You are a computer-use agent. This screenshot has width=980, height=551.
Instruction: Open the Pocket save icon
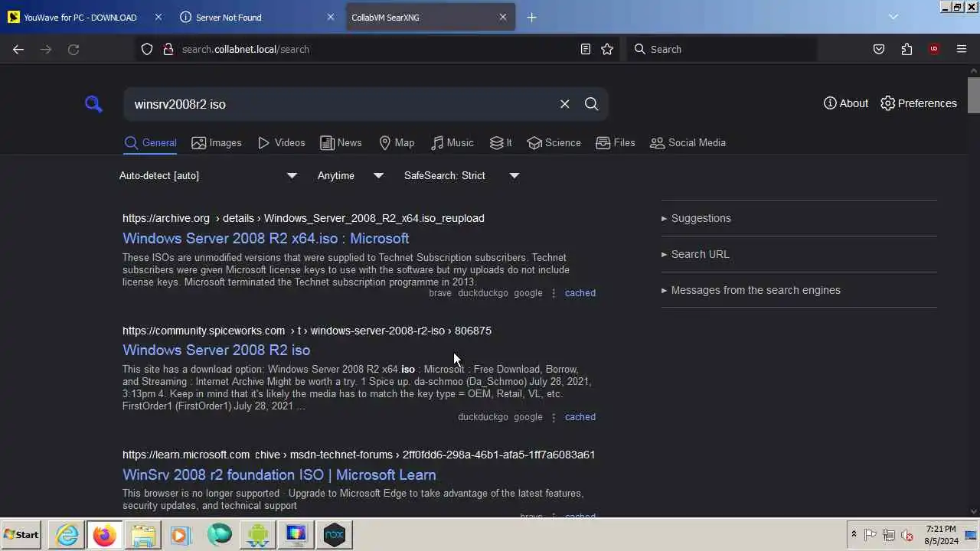point(879,49)
